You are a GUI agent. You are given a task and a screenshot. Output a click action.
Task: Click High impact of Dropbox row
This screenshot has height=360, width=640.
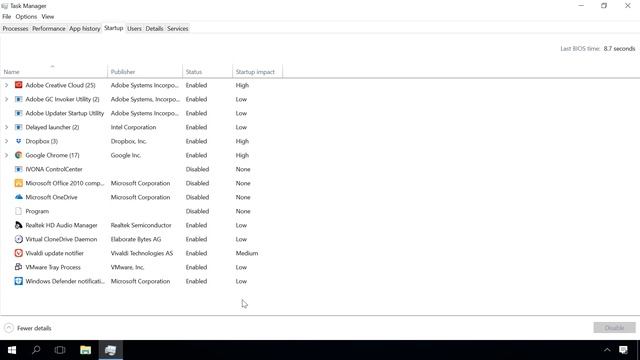[242, 141]
